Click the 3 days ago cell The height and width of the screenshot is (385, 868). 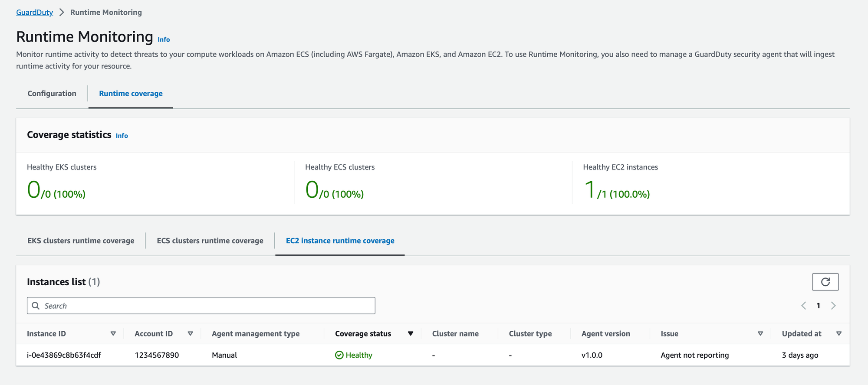(800, 355)
